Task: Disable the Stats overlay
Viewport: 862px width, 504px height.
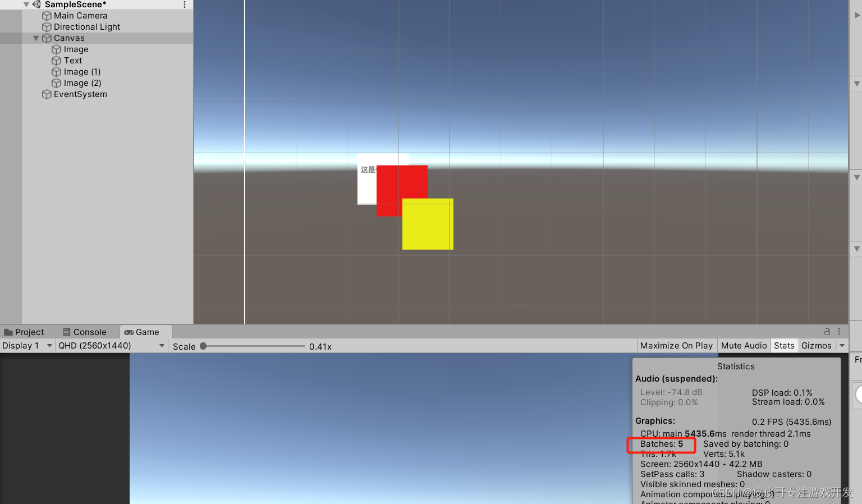Action: pos(784,345)
